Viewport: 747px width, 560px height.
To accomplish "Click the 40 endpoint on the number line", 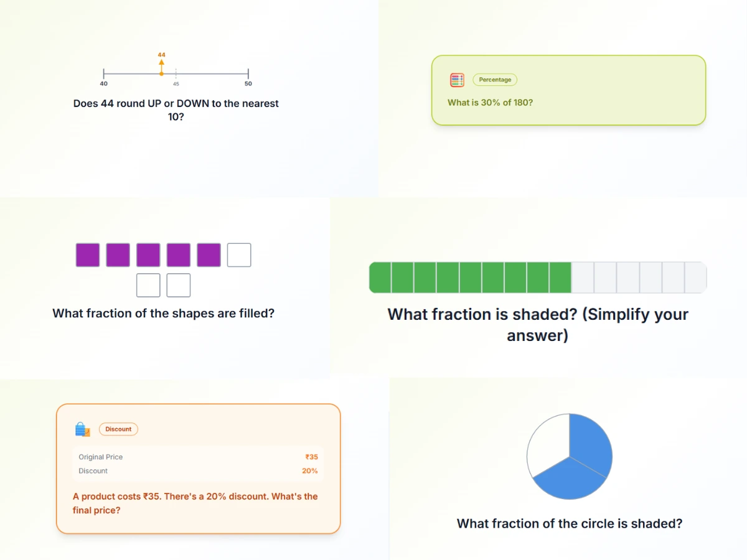I will 104,74.
